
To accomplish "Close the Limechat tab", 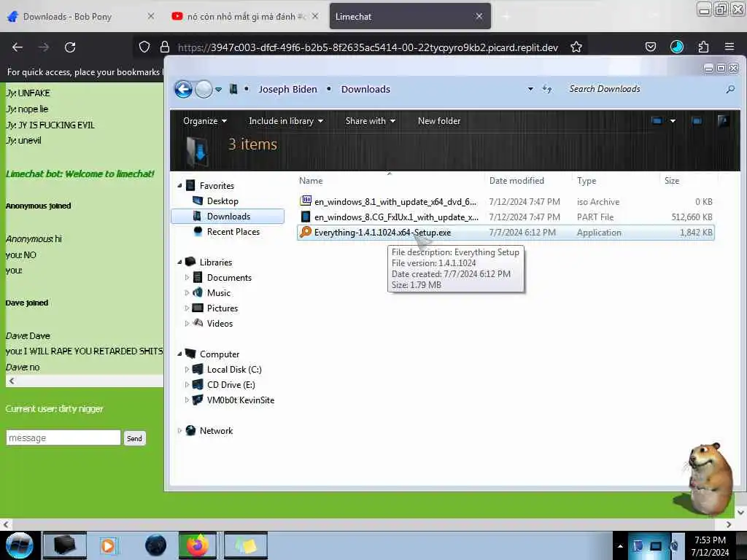I will pyautogui.click(x=479, y=16).
